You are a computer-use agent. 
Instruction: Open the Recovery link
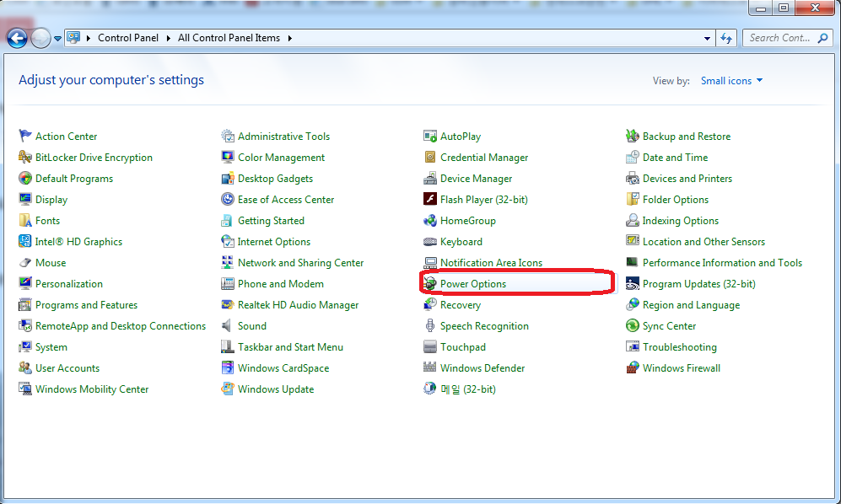461,305
